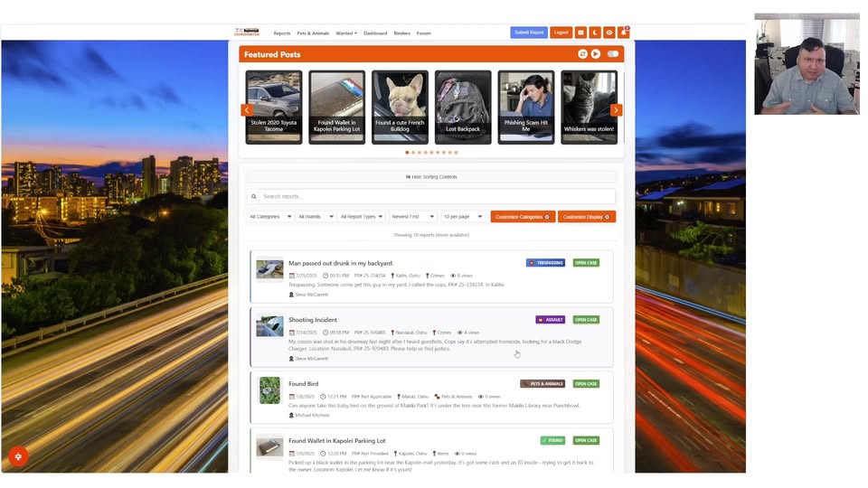Screen dimensions: 868x488
Task: Select first carousel pagination dot
Action: click(x=407, y=152)
